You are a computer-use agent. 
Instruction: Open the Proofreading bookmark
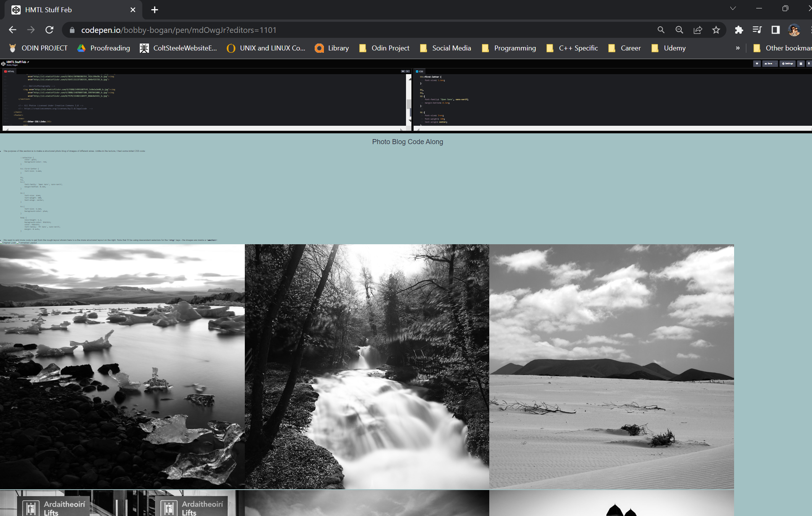104,48
